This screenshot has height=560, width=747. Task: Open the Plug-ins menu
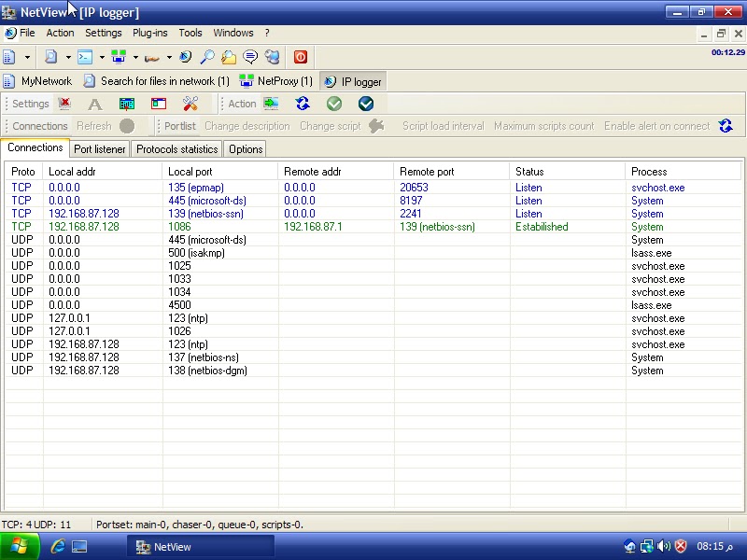click(150, 33)
